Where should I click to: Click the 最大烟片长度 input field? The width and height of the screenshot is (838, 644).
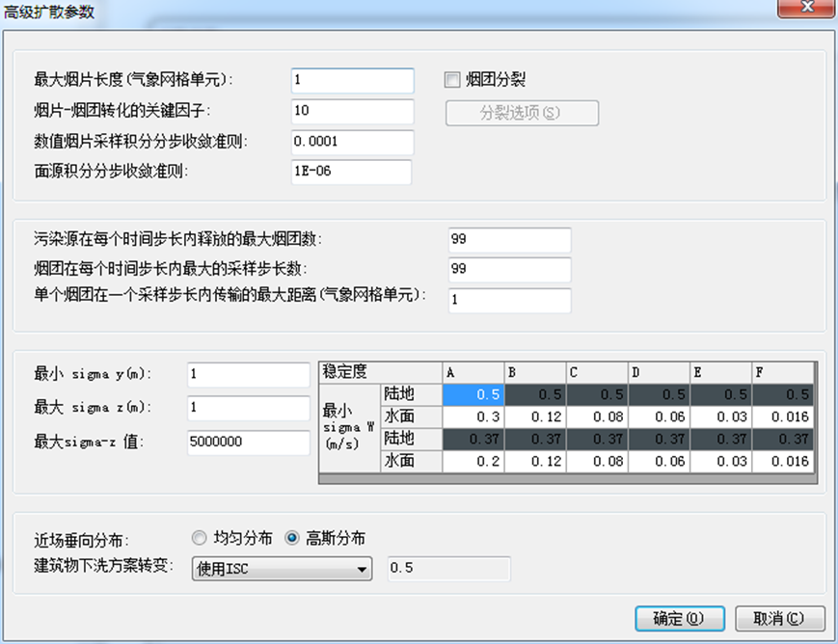352,80
